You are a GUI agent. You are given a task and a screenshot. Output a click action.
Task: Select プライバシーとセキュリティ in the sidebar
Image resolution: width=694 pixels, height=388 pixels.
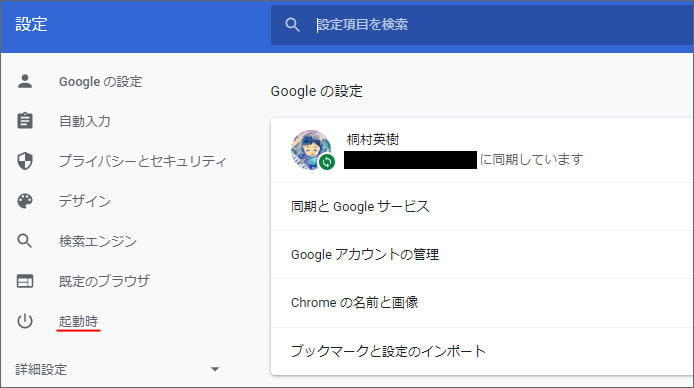[x=143, y=161]
